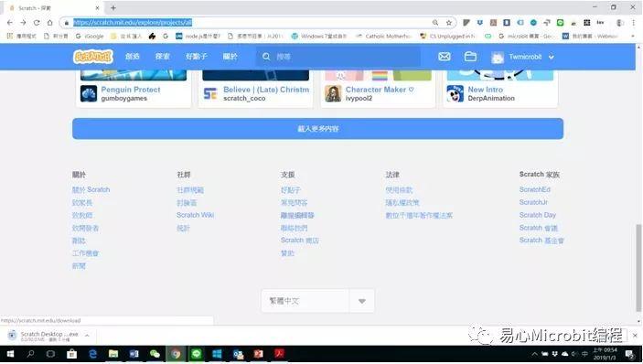Viewport: 643px width, 364px height.
Task: Click the browser back arrow
Action: pos(10,23)
